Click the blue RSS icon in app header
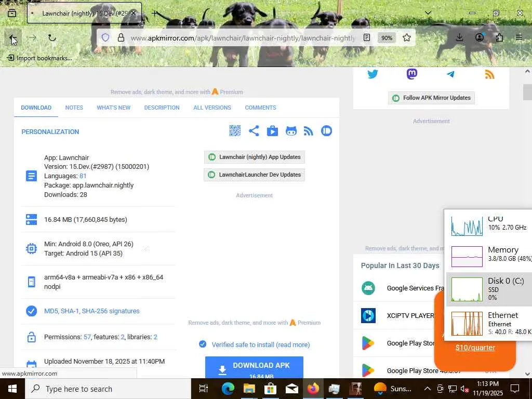This screenshot has height=399, width=532. [x=309, y=131]
